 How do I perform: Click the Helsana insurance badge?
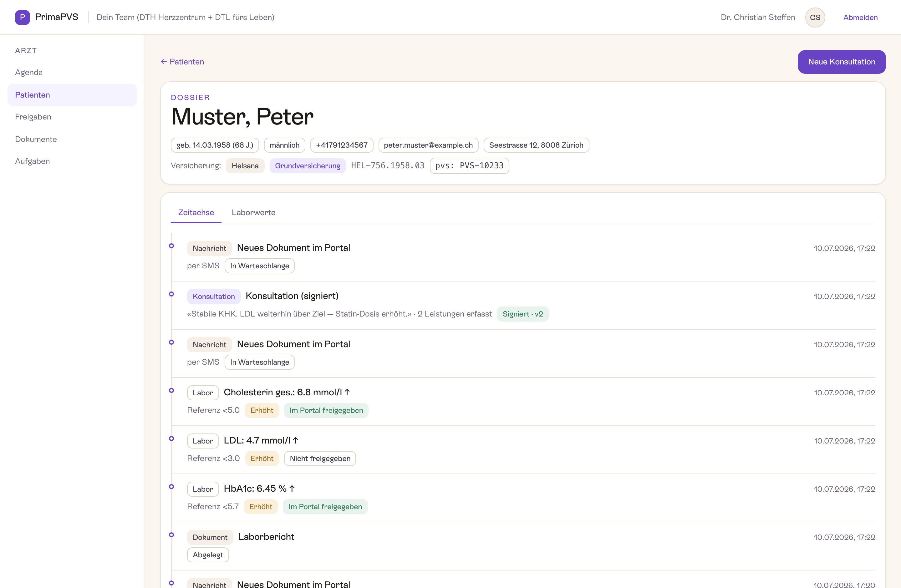[x=245, y=166]
